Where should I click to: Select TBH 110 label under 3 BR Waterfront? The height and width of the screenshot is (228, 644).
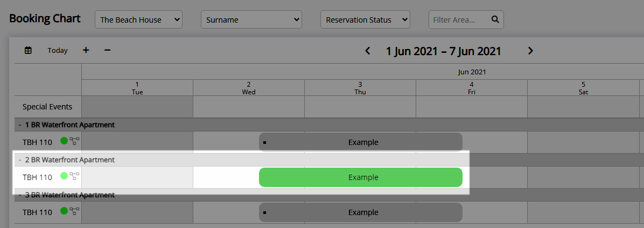tap(37, 212)
